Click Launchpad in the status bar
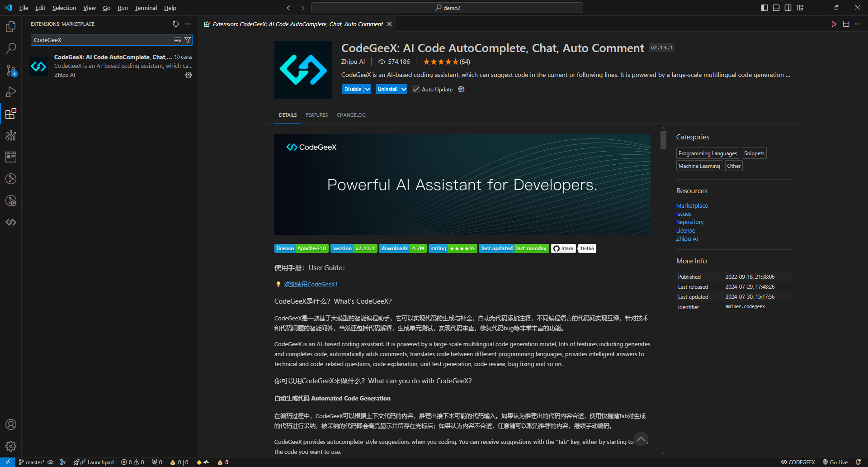This screenshot has width=868, height=467. [94, 462]
